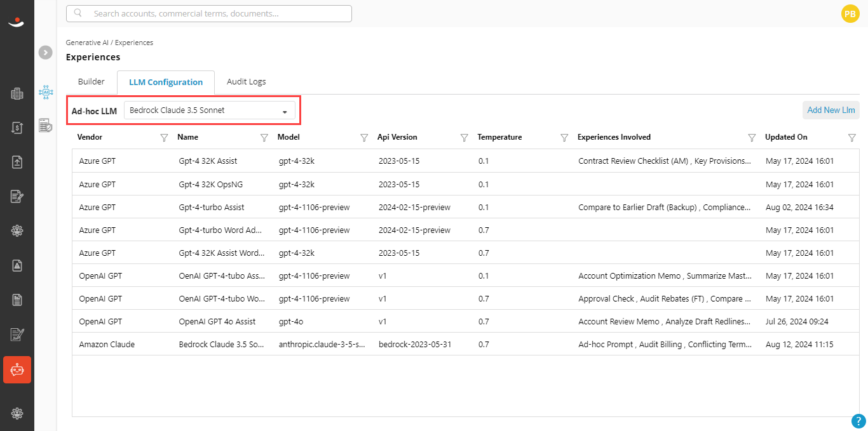The image size is (868, 431).
Task: Select the Gpt-4 32K Assist row name
Action: pyautogui.click(x=208, y=161)
